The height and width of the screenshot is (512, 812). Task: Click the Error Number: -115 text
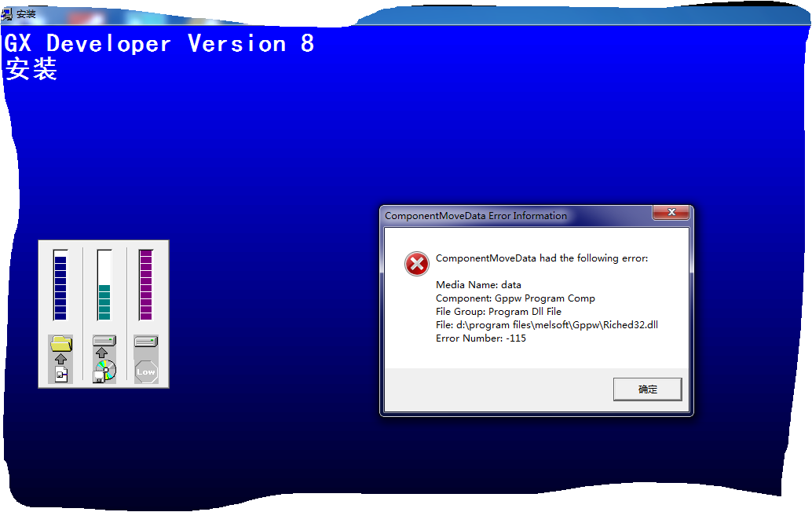click(481, 338)
